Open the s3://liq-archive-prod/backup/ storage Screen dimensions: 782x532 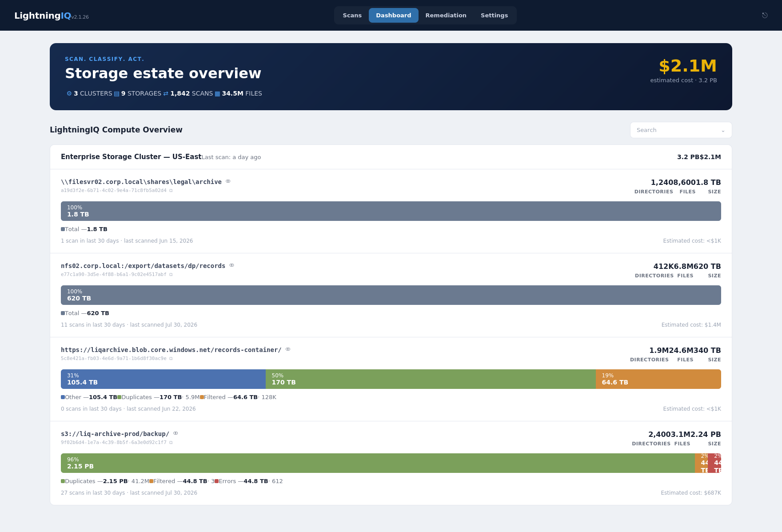tap(115, 434)
